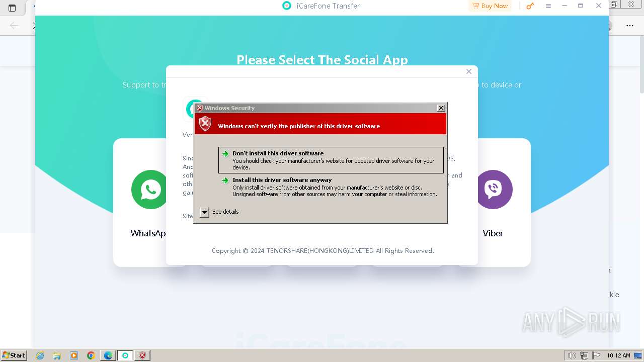
Task: Choose Don't install this driver software
Action: (331, 160)
